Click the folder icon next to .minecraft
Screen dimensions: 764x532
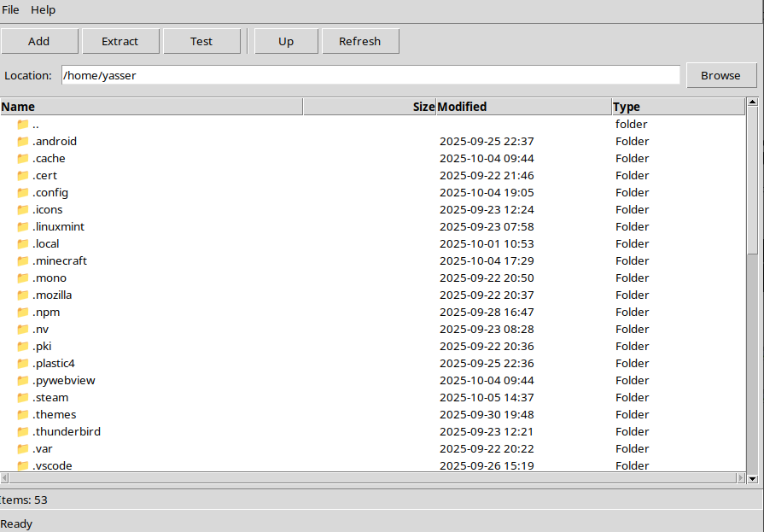[22, 260]
